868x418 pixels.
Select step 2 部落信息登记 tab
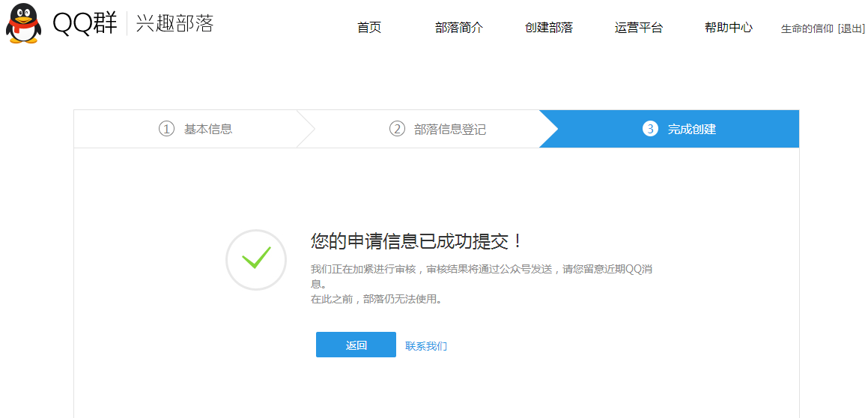coord(438,129)
